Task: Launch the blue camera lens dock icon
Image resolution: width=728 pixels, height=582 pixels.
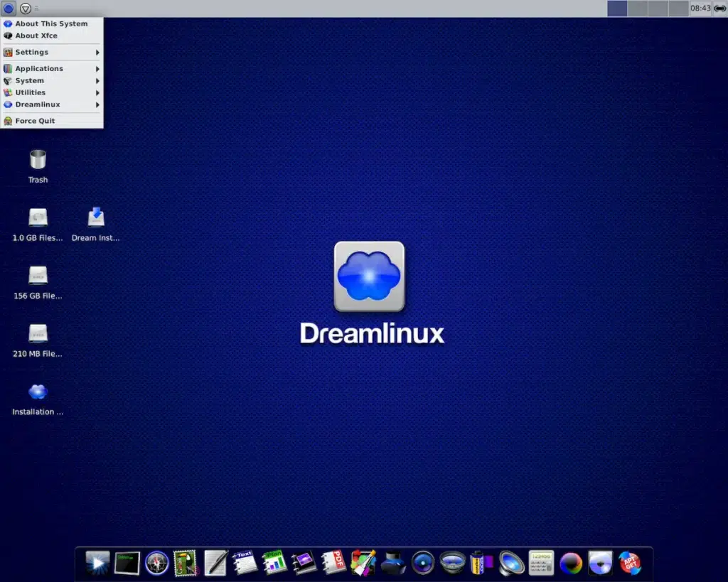Action: coord(423,563)
